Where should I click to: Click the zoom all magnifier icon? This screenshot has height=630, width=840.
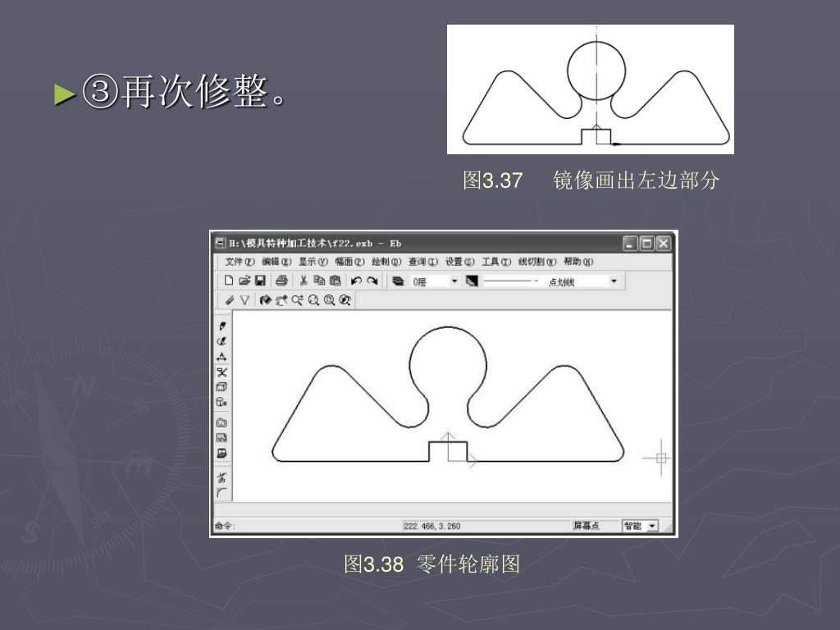click(329, 300)
